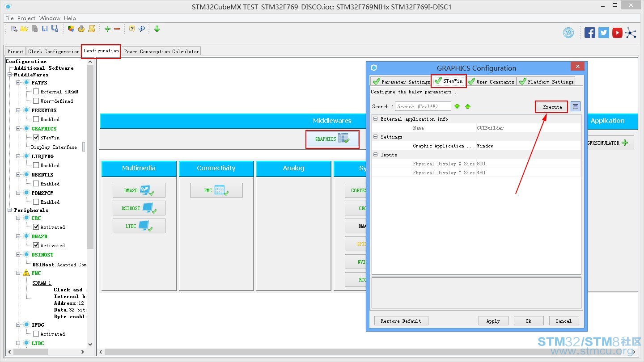644x362 pixels.
Task: Open the Window menu
Action: [50, 18]
